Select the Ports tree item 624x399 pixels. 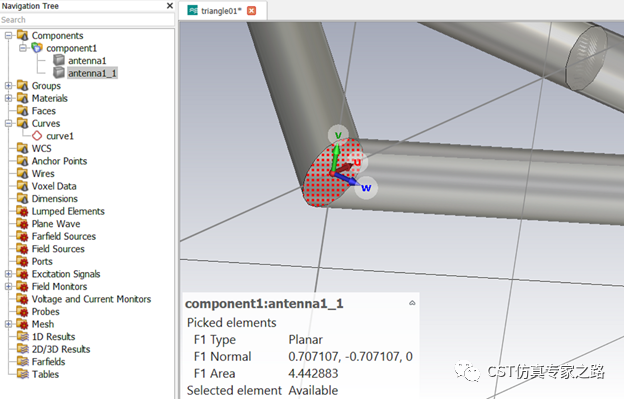[x=42, y=261]
